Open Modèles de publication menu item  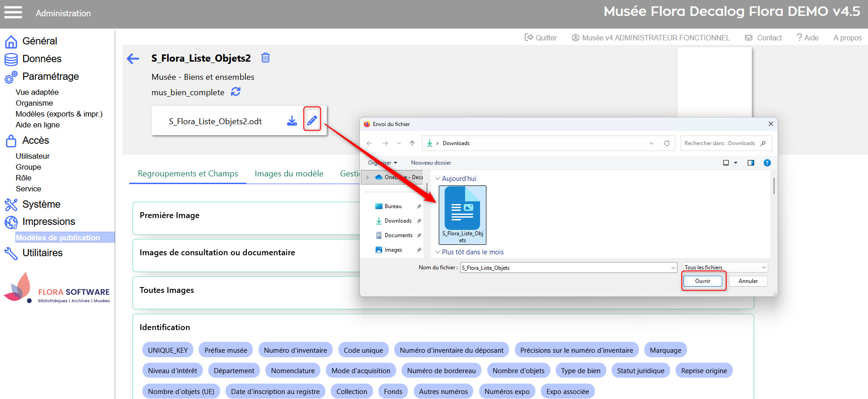click(58, 238)
